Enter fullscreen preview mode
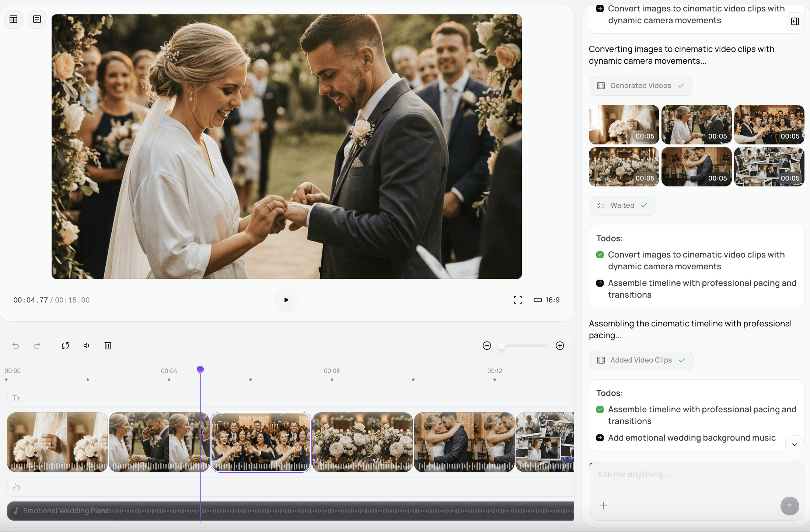 (x=518, y=300)
